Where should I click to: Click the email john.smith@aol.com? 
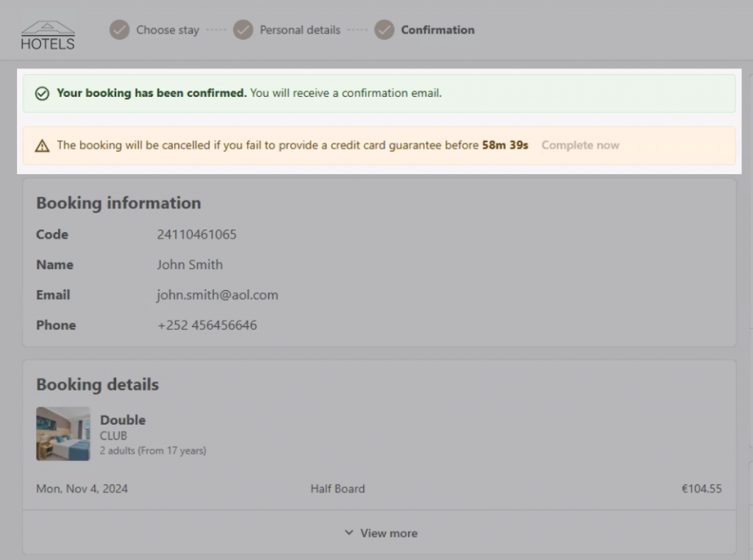coord(217,295)
